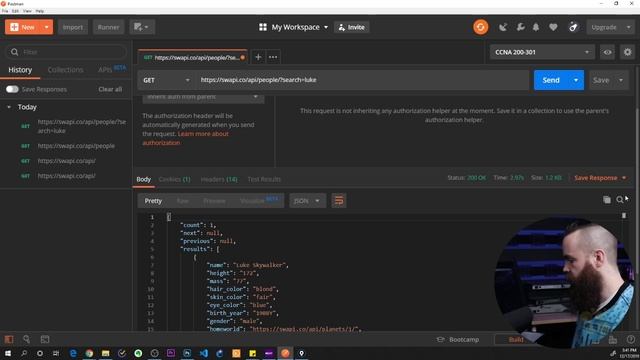Screen dimensions: 640x360
Task: Open VS Code from the taskbar
Action: pyautogui.click(x=204, y=353)
